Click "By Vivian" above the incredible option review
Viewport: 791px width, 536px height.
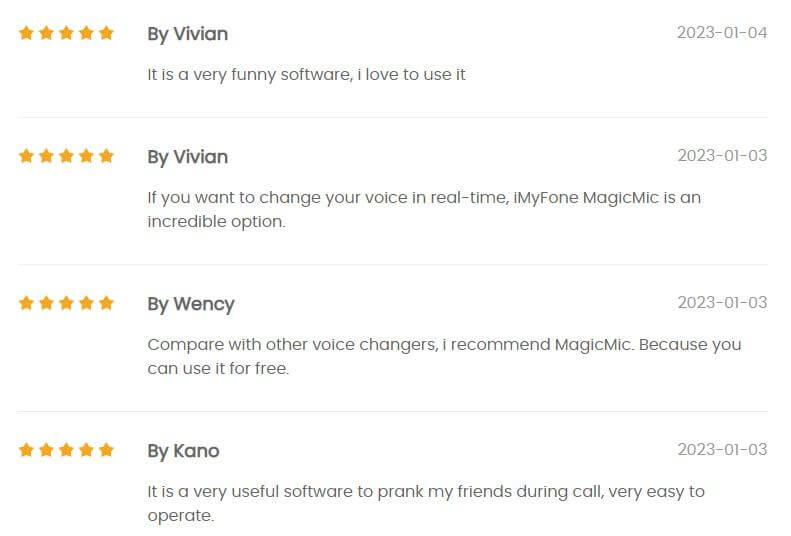tap(188, 157)
